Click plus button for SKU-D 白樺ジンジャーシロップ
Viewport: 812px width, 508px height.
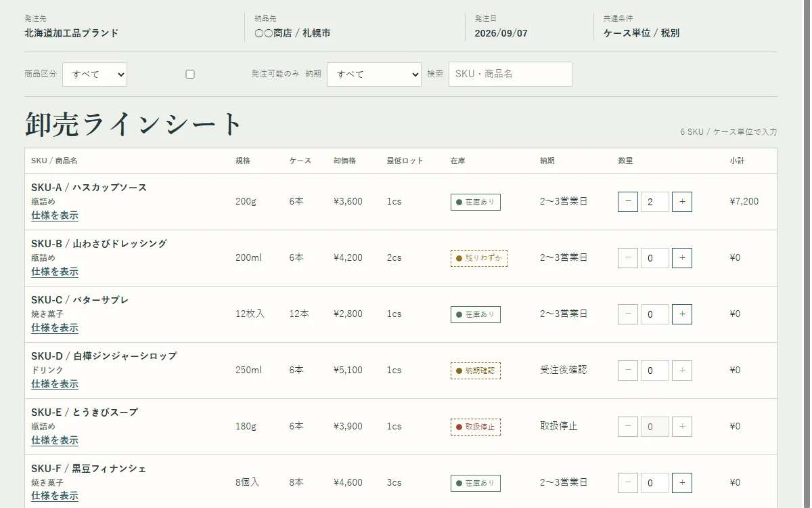point(682,371)
